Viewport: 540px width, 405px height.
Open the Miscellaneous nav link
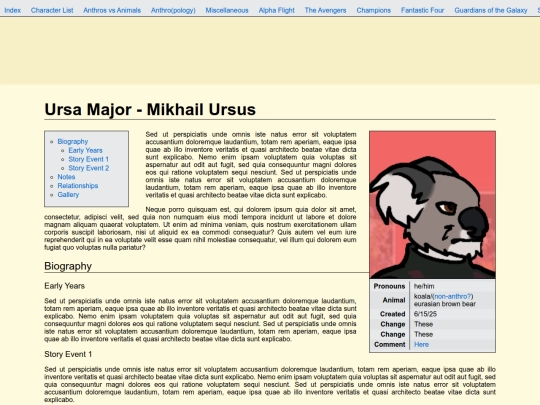pos(227,10)
